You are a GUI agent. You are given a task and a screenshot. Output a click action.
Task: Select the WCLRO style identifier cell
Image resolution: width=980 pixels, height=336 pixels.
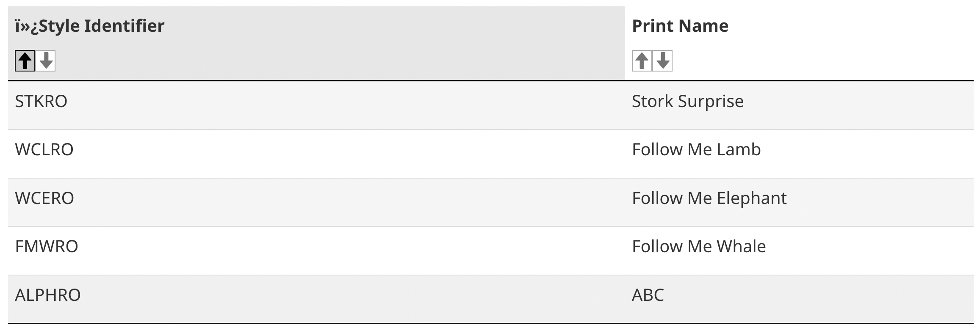coord(44,150)
